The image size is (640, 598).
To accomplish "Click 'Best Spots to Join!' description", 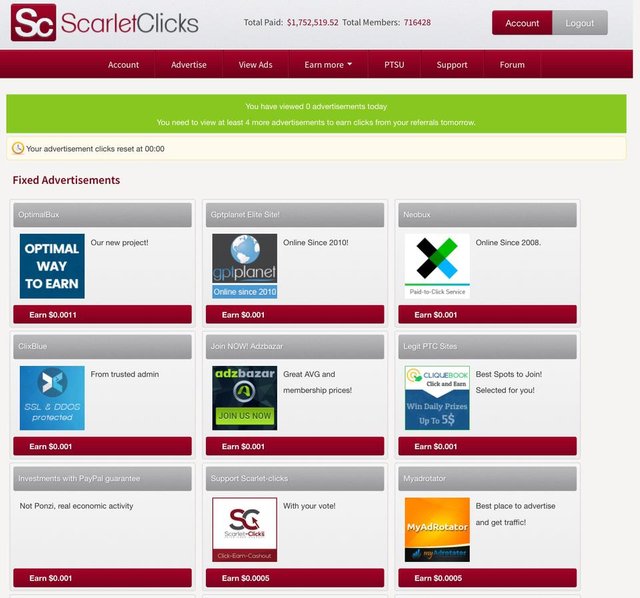I will 509,374.
